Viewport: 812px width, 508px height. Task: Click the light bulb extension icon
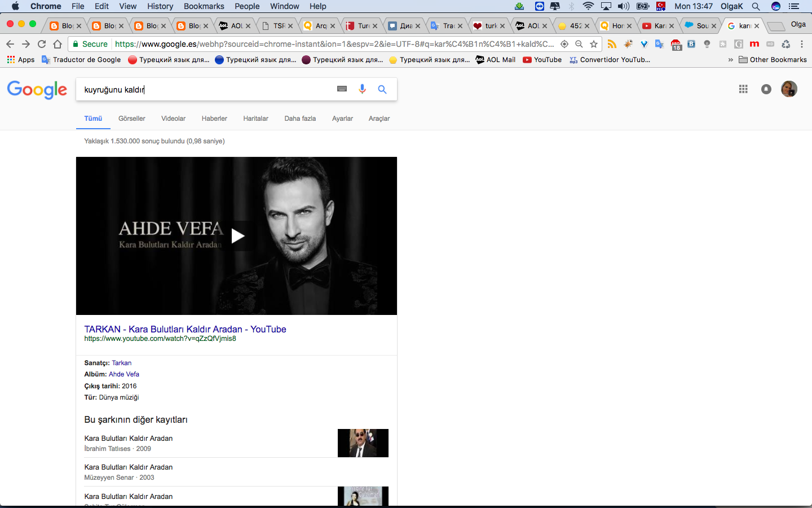pos(707,44)
